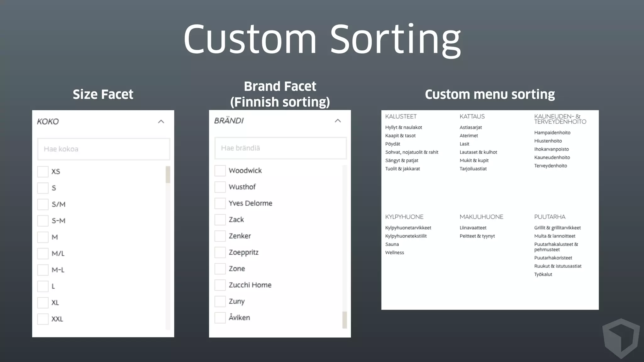
Task: Open the Hampaidenhoito link
Action: (552, 133)
